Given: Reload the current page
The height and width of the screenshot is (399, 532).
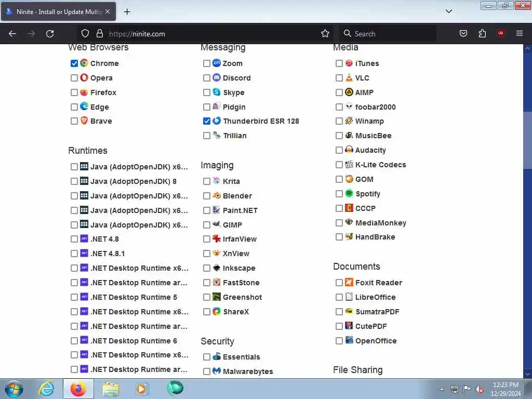Looking at the screenshot, I should [x=50, y=34].
